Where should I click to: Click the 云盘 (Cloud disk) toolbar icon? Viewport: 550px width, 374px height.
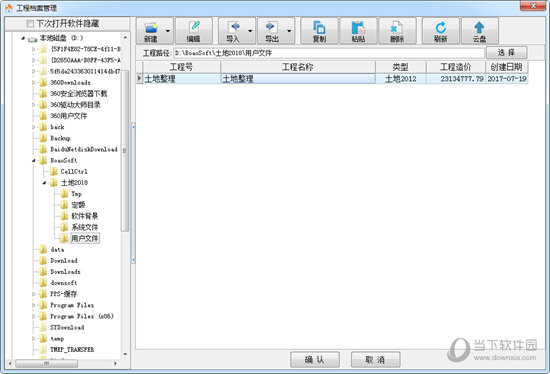click(x=479, y=31)
